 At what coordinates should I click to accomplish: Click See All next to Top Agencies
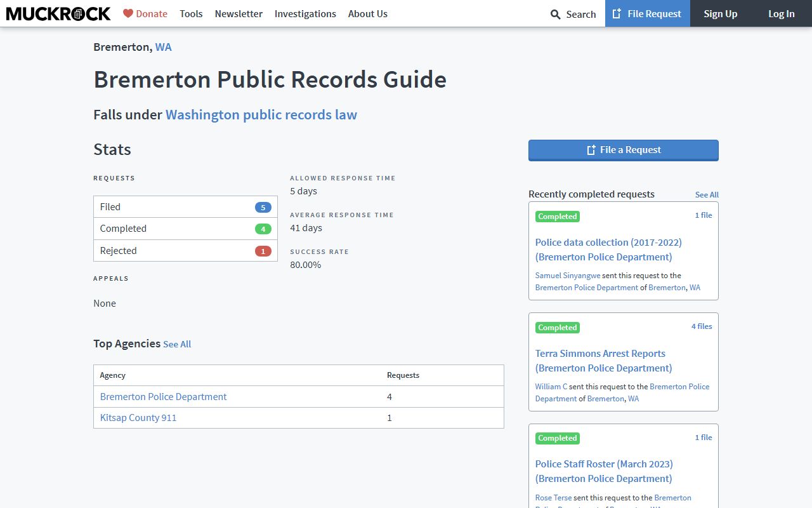pos(177,344)
